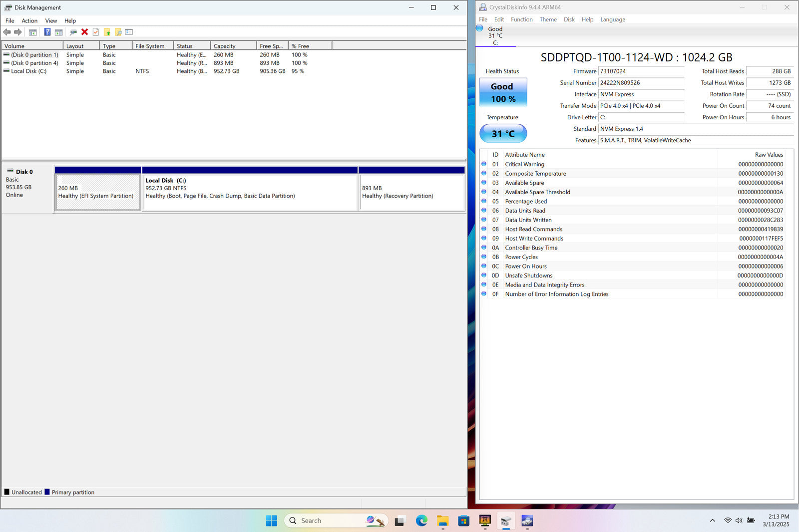Click the Power On Count 74 count value
This screenshot has height=532, width=799.
coord(770,106)
